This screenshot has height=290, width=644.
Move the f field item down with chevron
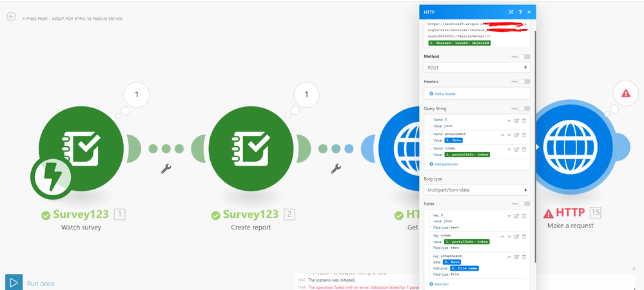509,216
